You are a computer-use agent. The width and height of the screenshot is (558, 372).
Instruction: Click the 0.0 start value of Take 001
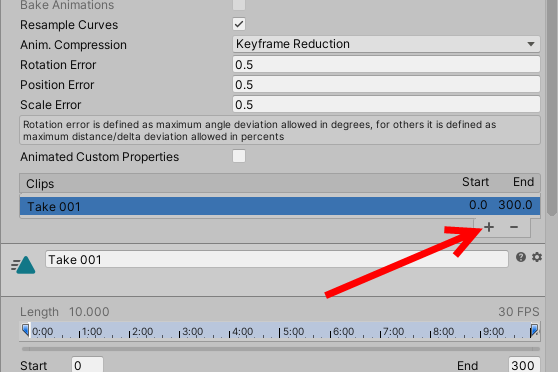[x=478, y=205]
